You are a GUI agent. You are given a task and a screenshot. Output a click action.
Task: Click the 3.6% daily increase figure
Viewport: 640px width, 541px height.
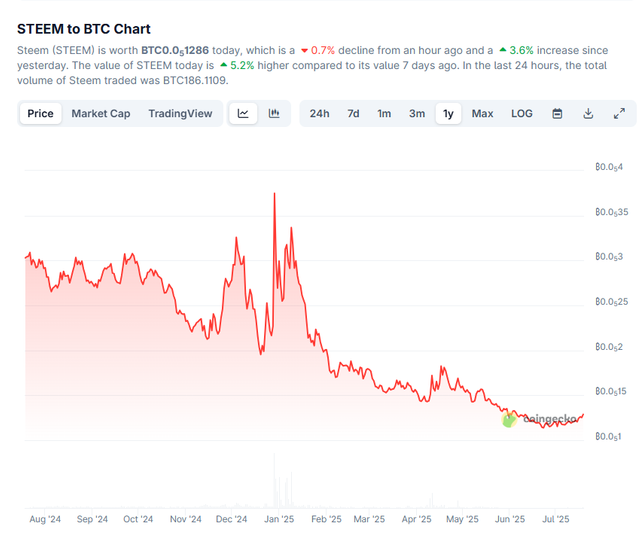pyautogui.click(x=516, y=51)
